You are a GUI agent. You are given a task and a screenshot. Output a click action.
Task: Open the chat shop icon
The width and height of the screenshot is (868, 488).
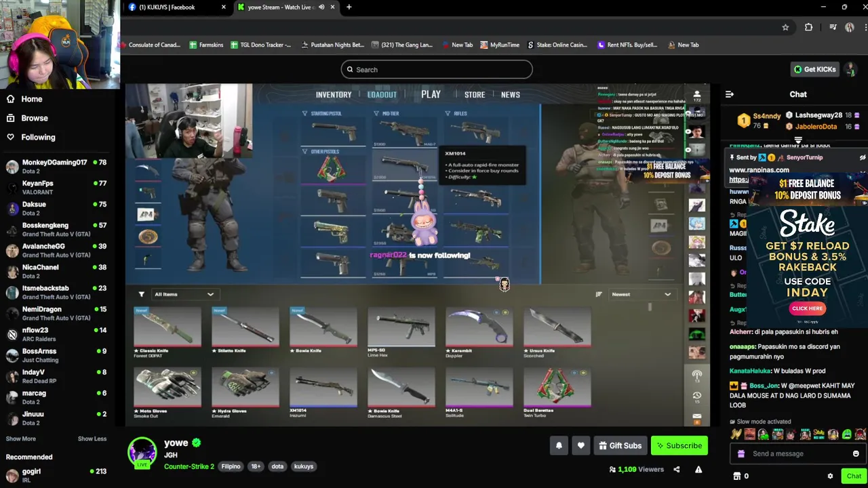pos(737,476)
